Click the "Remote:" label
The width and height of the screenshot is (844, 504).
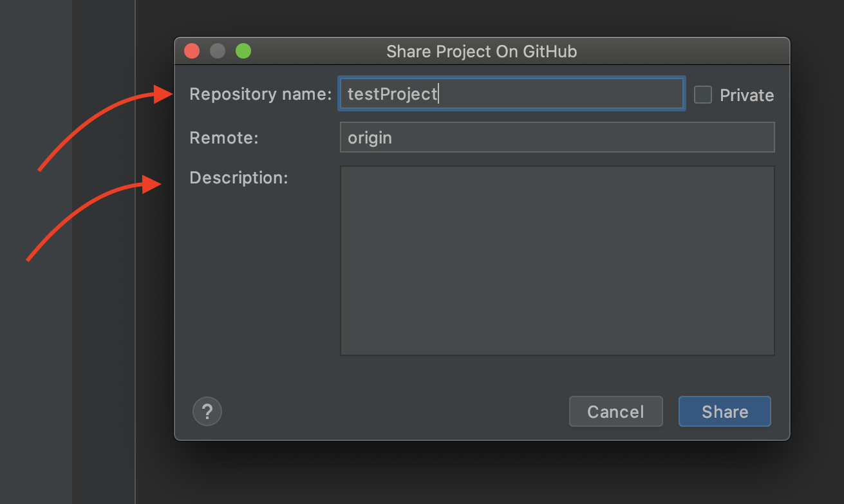click(223, 138)
